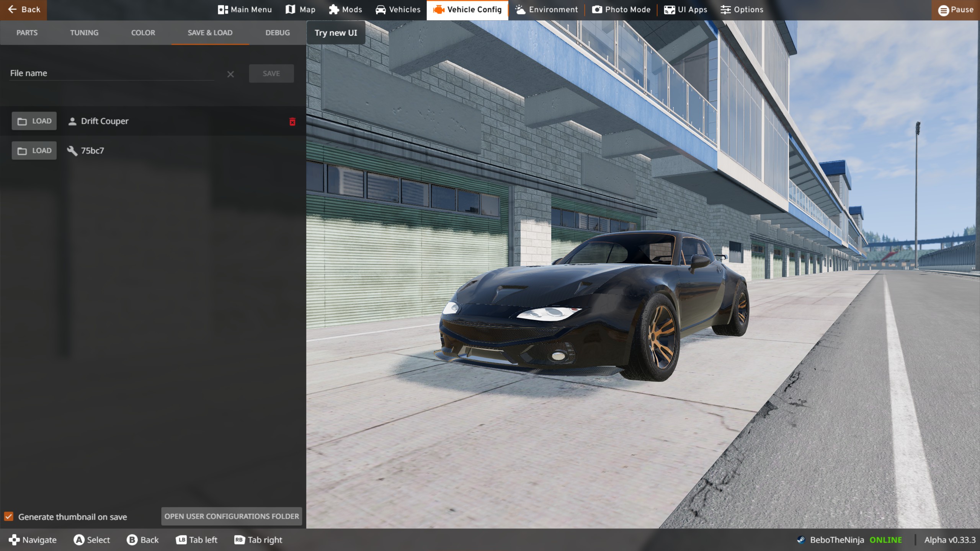980x551 pixels.
Task: Switch to the TUNING tab
Action: [84, 33]
